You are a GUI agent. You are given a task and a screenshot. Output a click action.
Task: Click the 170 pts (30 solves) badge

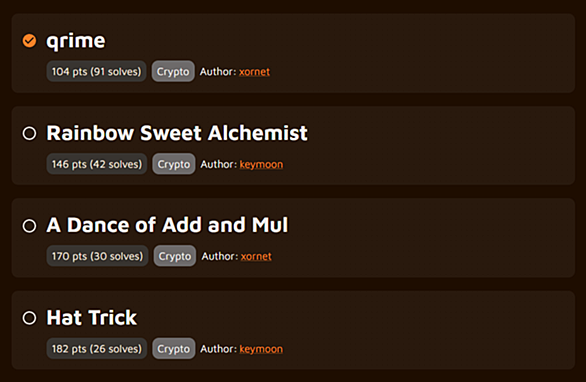coord(98,256)
